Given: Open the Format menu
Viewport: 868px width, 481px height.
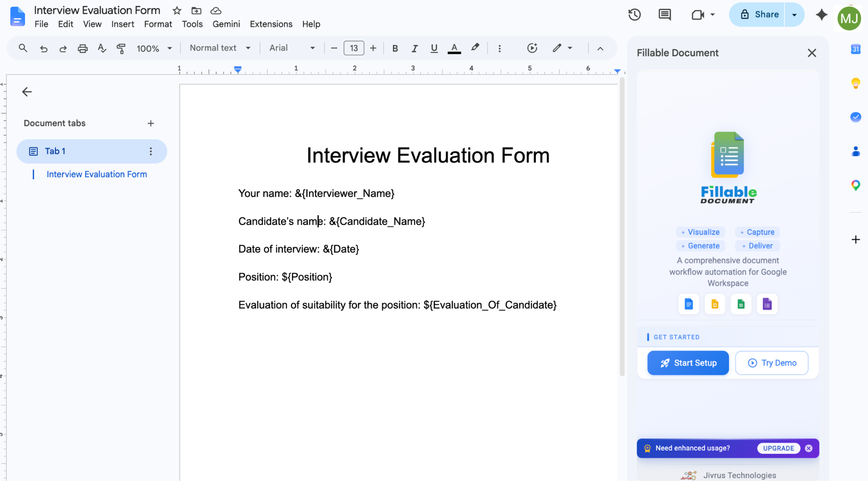Looking at the screenshot, I should [x=158, y=24].
